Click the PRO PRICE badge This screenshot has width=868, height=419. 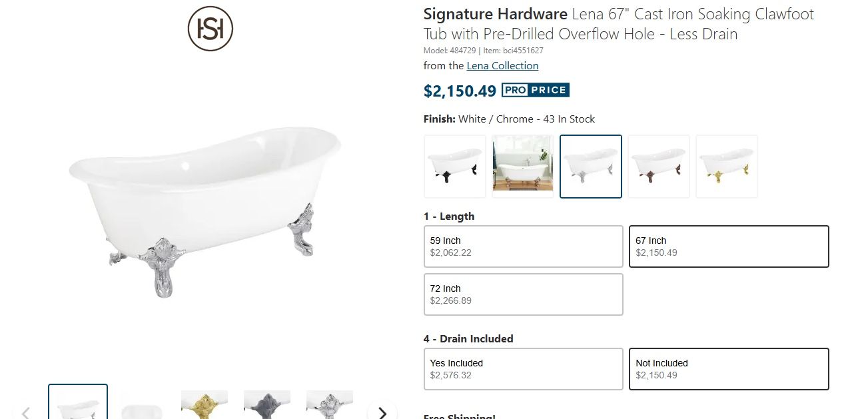click(x=535, y=91)
